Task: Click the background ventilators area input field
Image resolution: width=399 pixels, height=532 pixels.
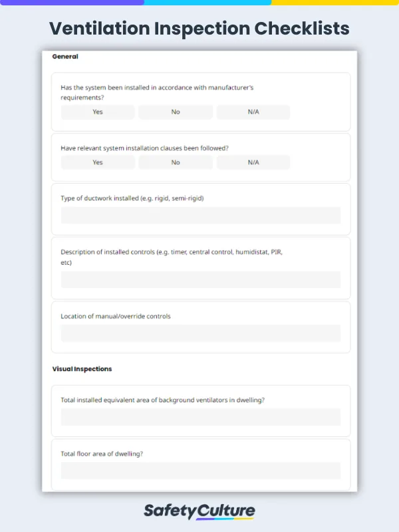Action: (x=200, y=417)
